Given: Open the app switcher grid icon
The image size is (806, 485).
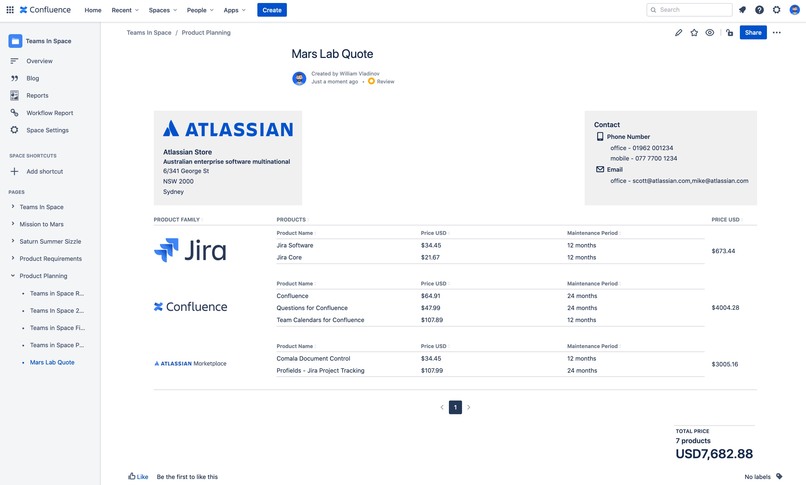Looking at the screenshot, I should pos(10,10).
